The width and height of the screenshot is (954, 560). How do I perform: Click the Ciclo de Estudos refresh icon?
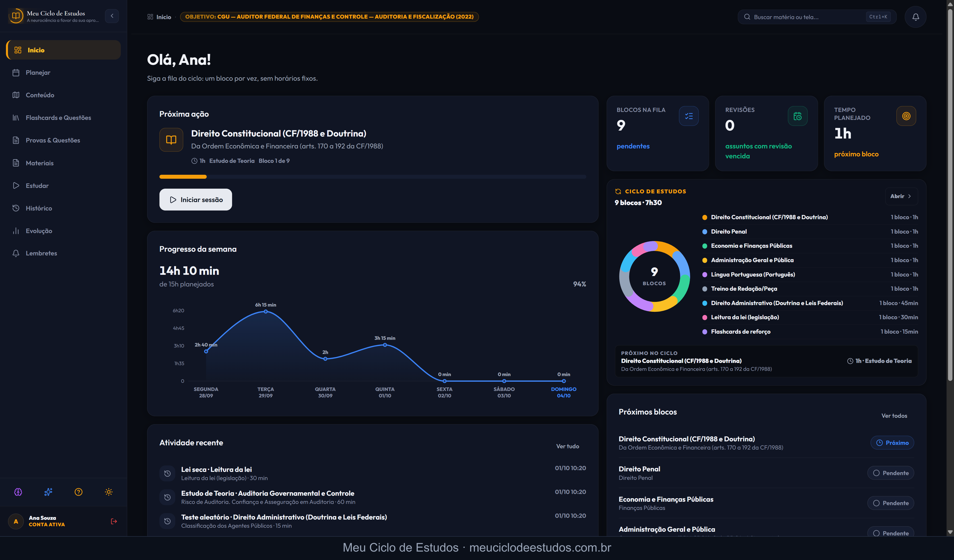click(x=618, y=191)
